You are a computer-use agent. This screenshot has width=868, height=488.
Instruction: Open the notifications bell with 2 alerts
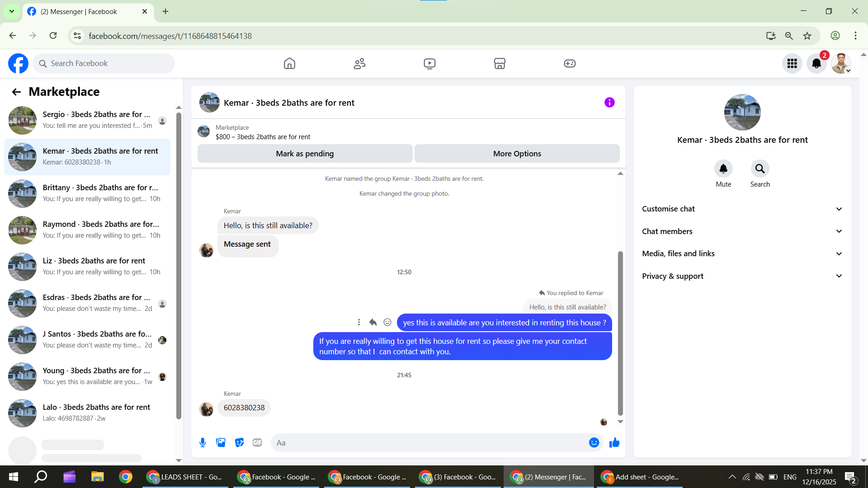[816, 64]
